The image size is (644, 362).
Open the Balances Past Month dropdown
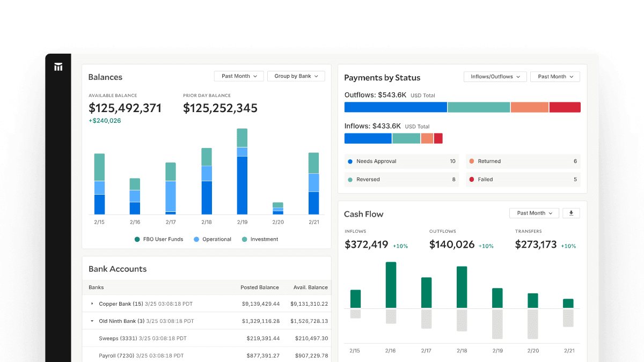tap(239, 76)
